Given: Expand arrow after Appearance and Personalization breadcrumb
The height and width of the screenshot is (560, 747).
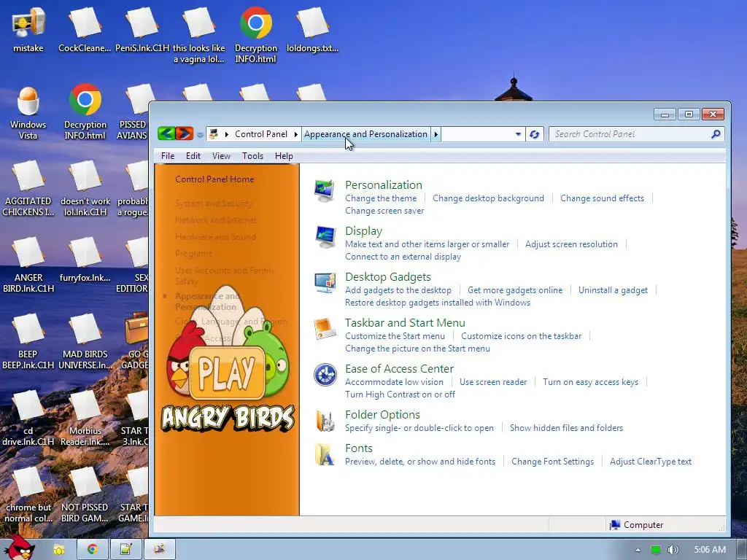Looking at the screenshot, I should (x=436, y=134).
